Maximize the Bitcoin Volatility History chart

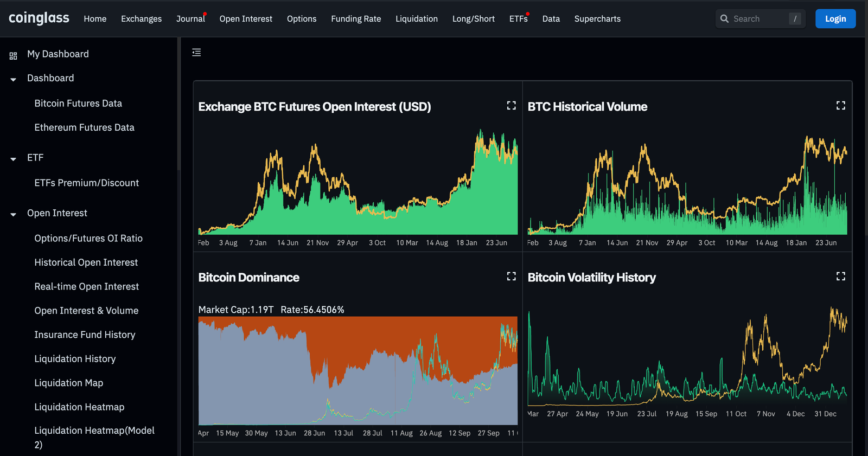(840, 277)
